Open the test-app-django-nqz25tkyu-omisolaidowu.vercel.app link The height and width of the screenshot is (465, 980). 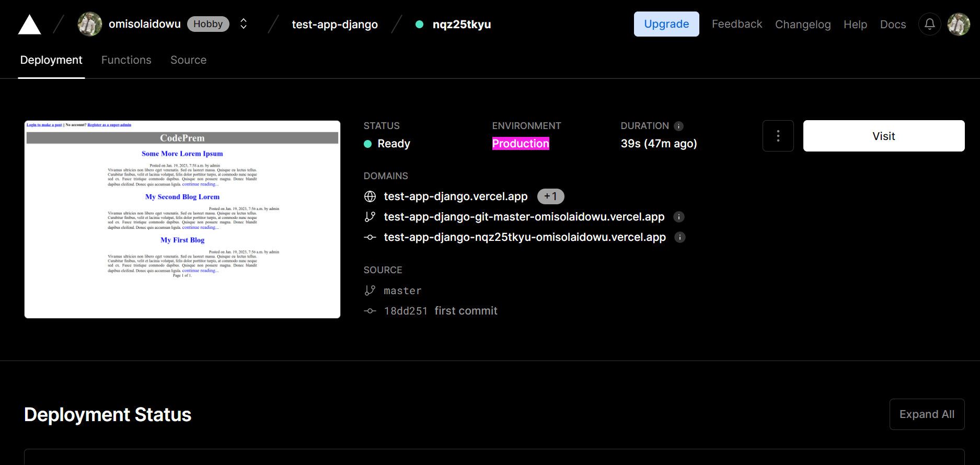click(525, 237)
